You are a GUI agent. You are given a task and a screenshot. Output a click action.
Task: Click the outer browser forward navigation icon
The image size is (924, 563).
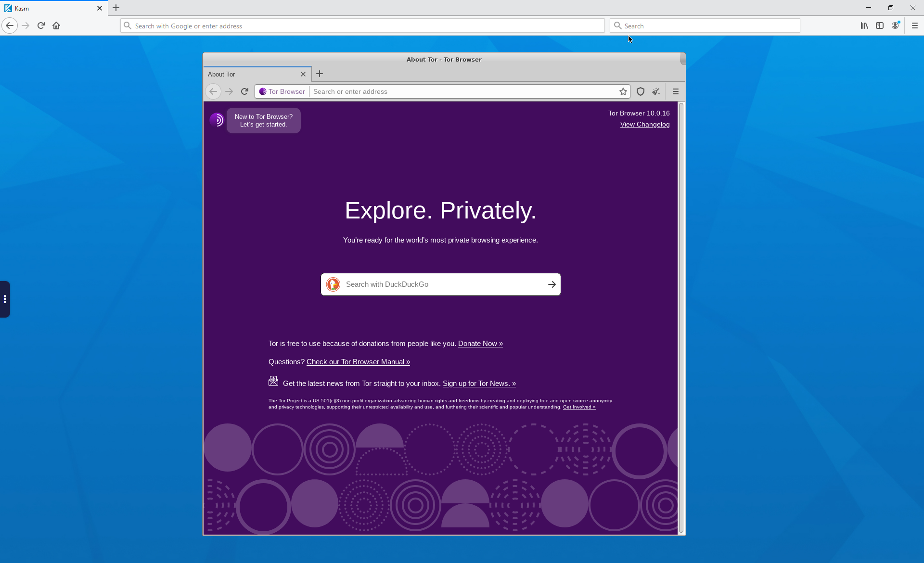point(25,26)
